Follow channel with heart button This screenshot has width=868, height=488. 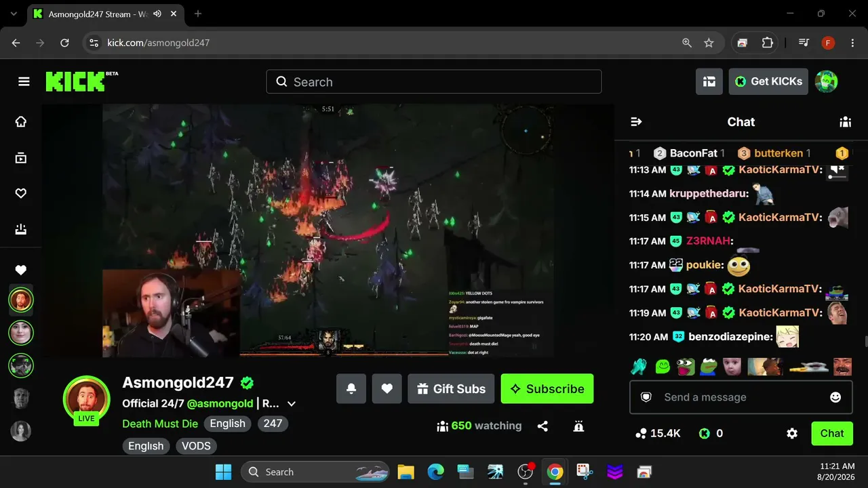coord(387,388)
